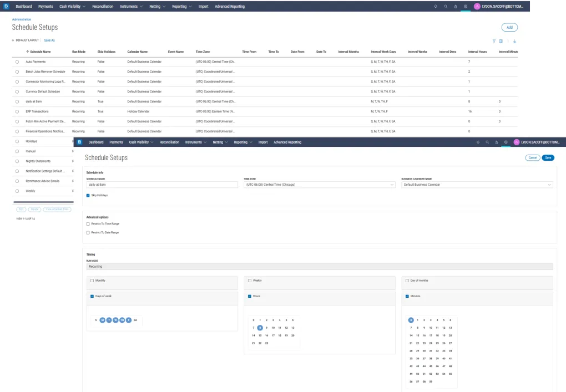Click the filter icon above the schedule grid

click(494, 40)
